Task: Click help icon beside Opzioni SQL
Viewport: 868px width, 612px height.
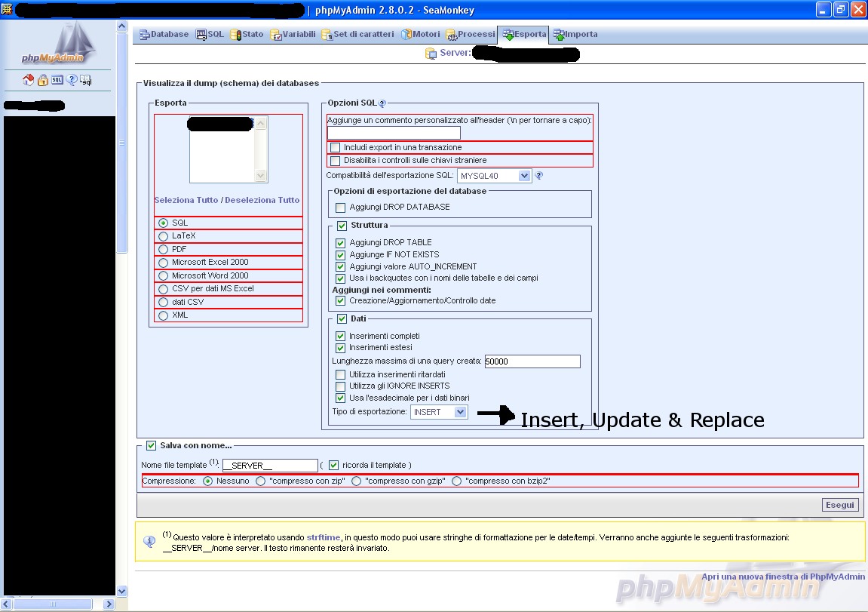Action: 382,103
